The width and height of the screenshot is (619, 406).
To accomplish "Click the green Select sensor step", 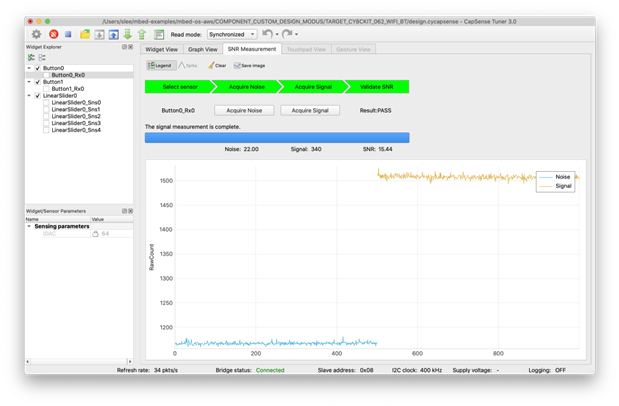I will 180,87.
